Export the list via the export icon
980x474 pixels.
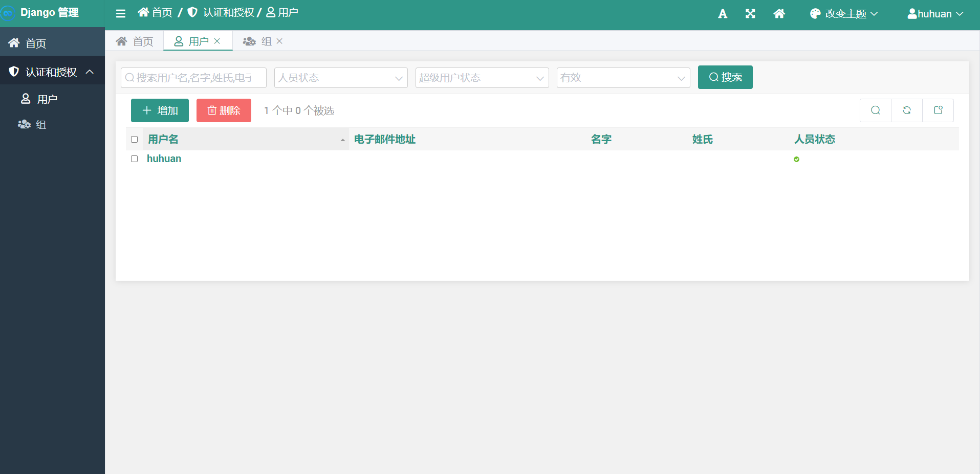pyautogui.click(x=938, y=110)
